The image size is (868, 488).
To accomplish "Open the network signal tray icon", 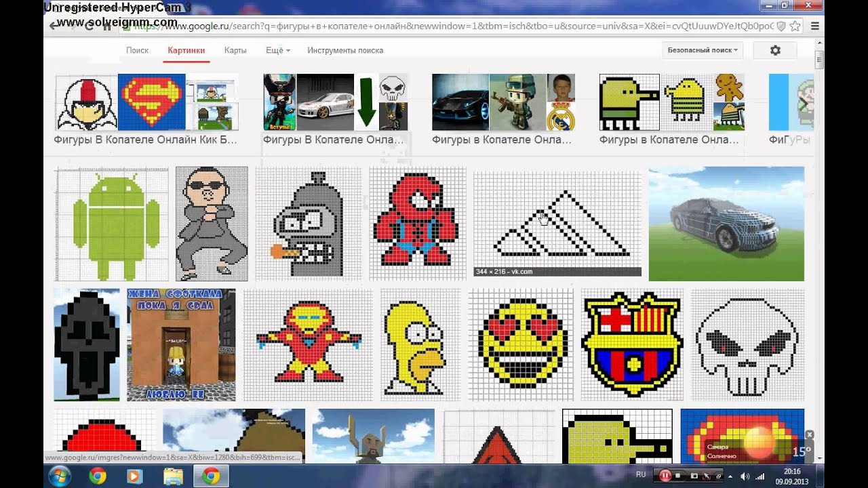I will [760, 476].
